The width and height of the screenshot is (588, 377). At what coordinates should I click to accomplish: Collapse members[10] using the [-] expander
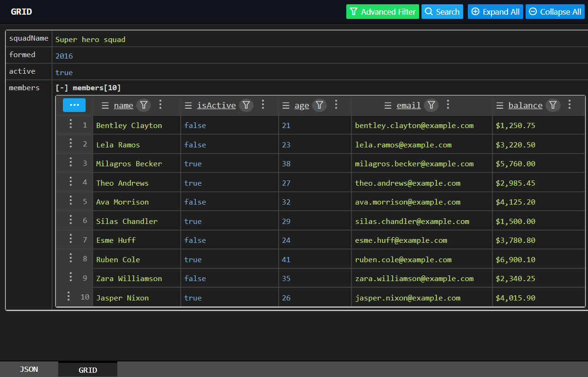(x=61, y=87)
